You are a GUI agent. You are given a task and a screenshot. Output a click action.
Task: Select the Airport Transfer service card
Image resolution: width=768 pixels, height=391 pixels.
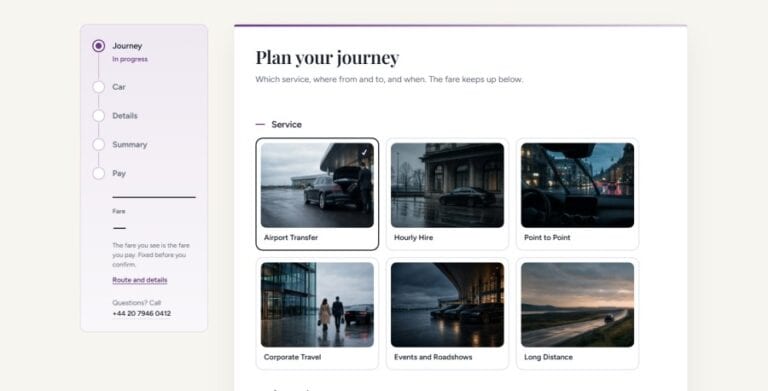317,194
